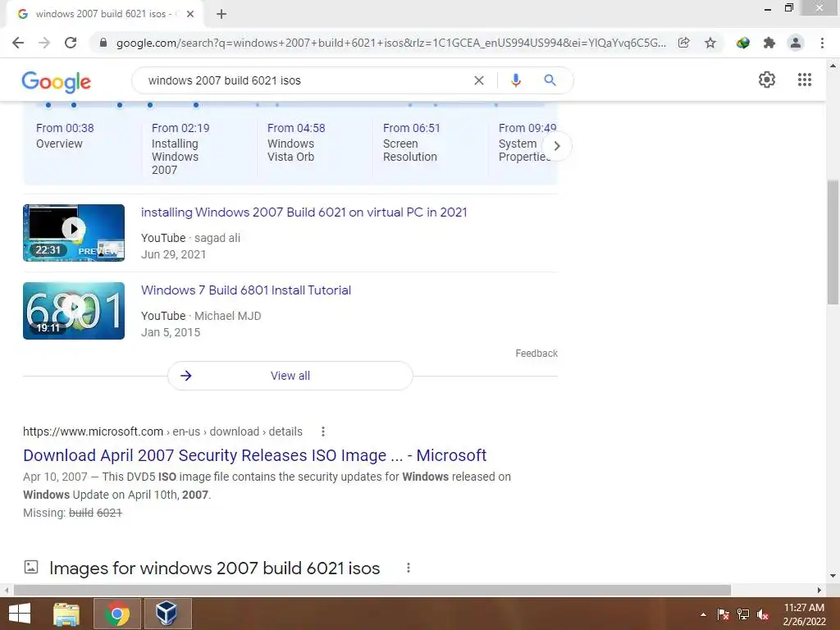Viewport: 840px width, 630px height.
Task: Click the microsoft.com breadcrumb URL
Action: point(162,431)
